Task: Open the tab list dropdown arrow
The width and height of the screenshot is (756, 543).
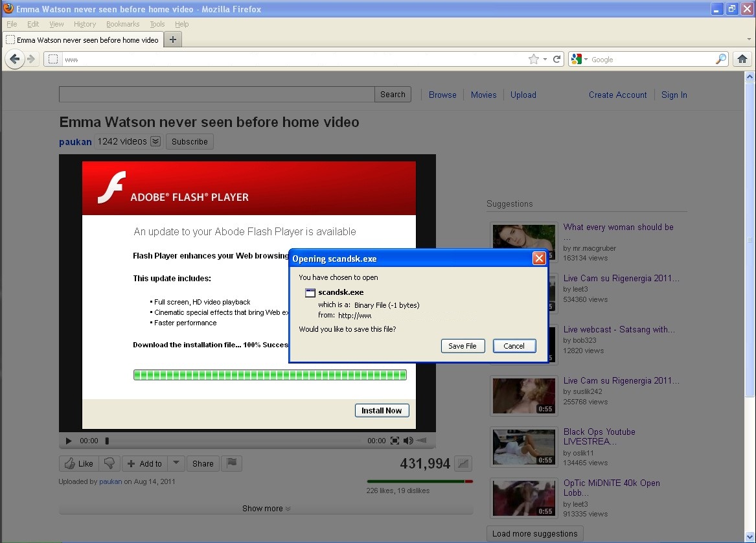Action: coord(749,39)
